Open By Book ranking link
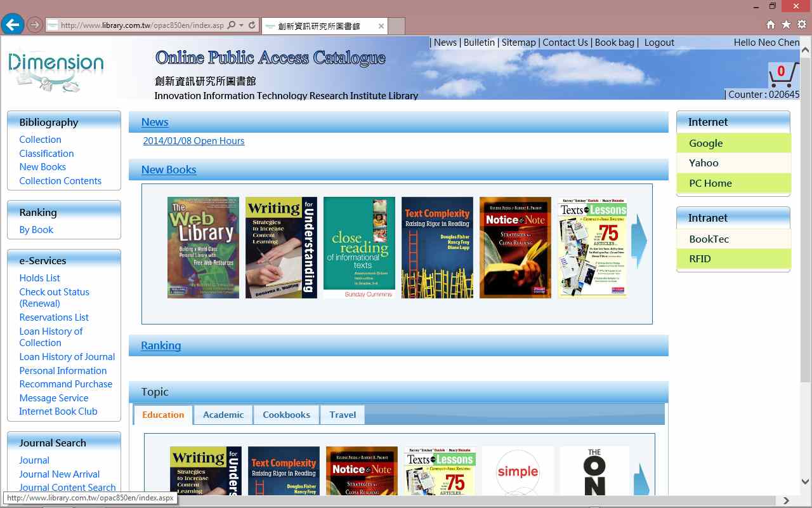Screen dimensions: 812x508 click(x=36, y=230)
